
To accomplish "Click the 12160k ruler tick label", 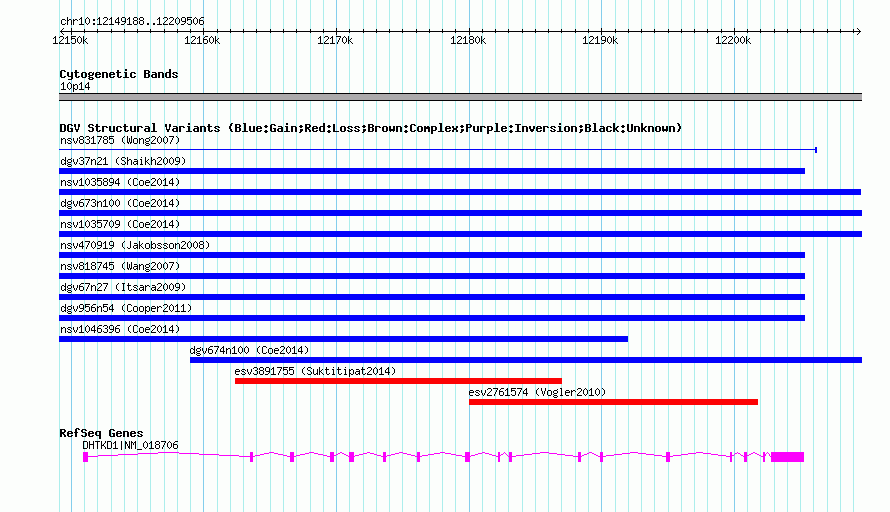I will [x=202, y=40].
